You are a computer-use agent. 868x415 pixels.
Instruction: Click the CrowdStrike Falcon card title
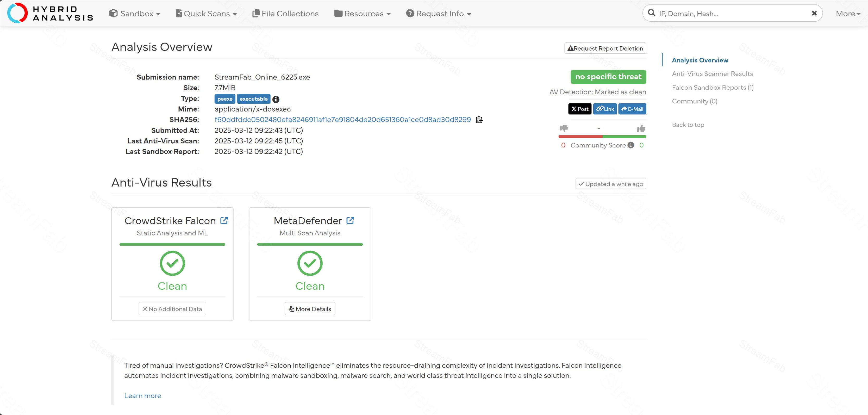click(x=170, y=220)
